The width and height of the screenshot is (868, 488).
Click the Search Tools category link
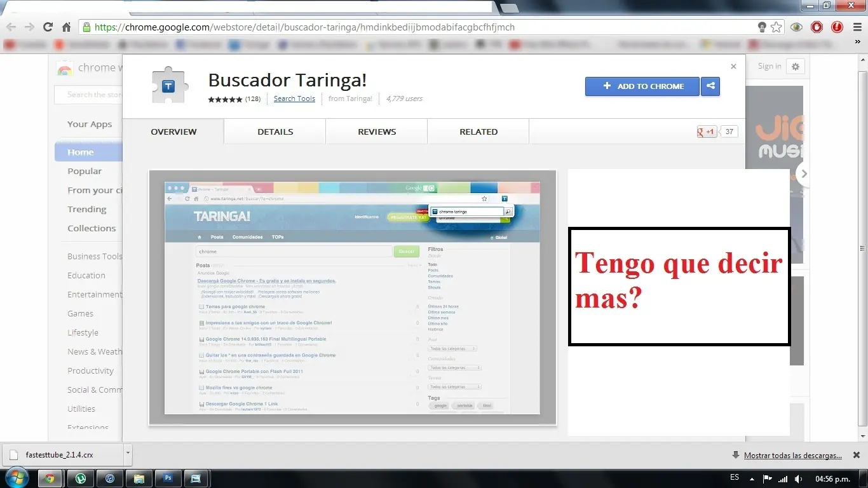click(x=294, y=98)
